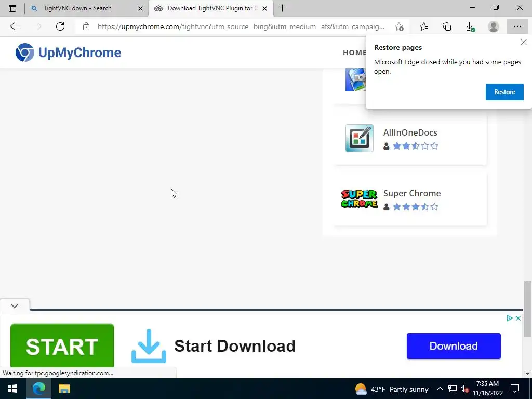Show hidden system tray icons
532x399 pixels.
pos(440,389)
